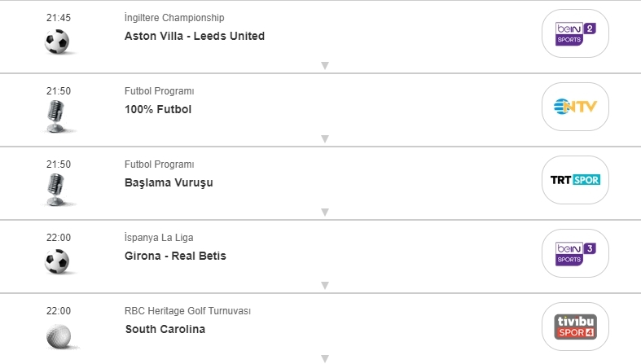Open the beIN Sports 3 channel logo
The height and width of the screenshot is (364, 641).
(575, 253)
